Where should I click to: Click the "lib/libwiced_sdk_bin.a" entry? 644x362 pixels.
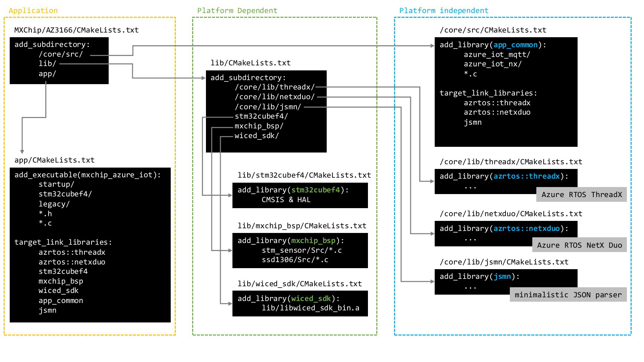pyautogui.click(x=311, y=308)
